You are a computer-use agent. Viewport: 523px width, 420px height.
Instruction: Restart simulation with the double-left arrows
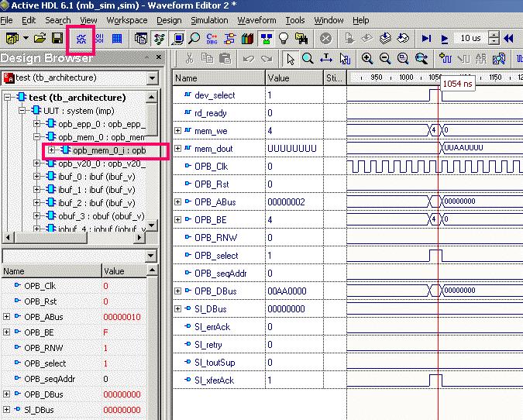508,39
